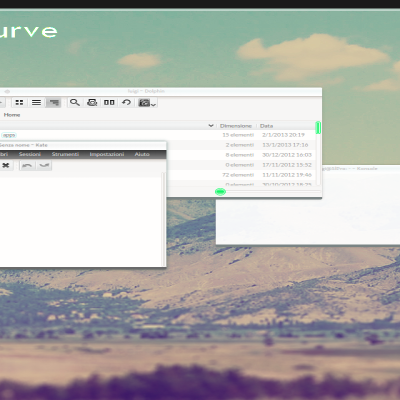Click the X close-document icon in Kate toolbar

6,165
